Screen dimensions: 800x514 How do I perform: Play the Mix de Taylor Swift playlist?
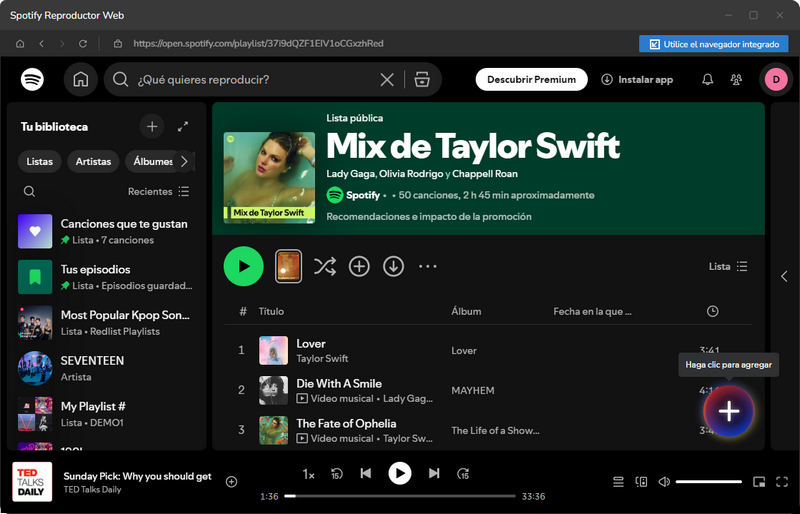point(243,266)
